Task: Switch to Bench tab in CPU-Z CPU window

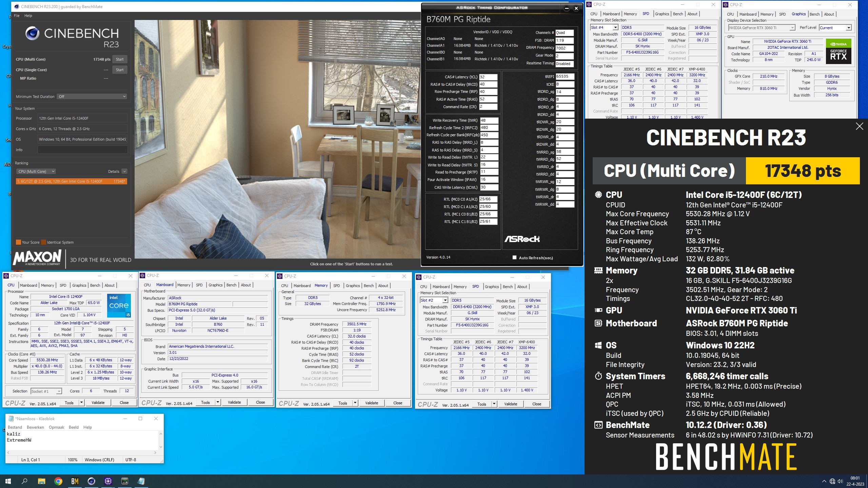Action: pos(95,285)
